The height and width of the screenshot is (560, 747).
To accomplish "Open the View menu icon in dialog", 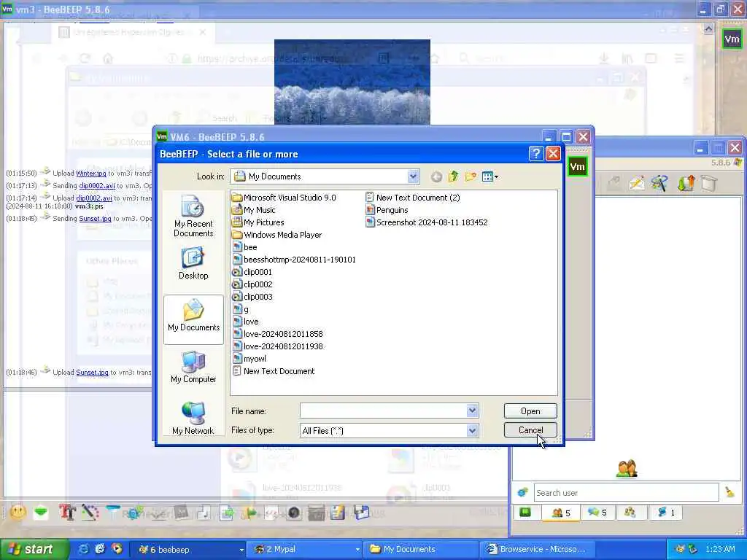I will pyautogui.click(x=489, y=177).
